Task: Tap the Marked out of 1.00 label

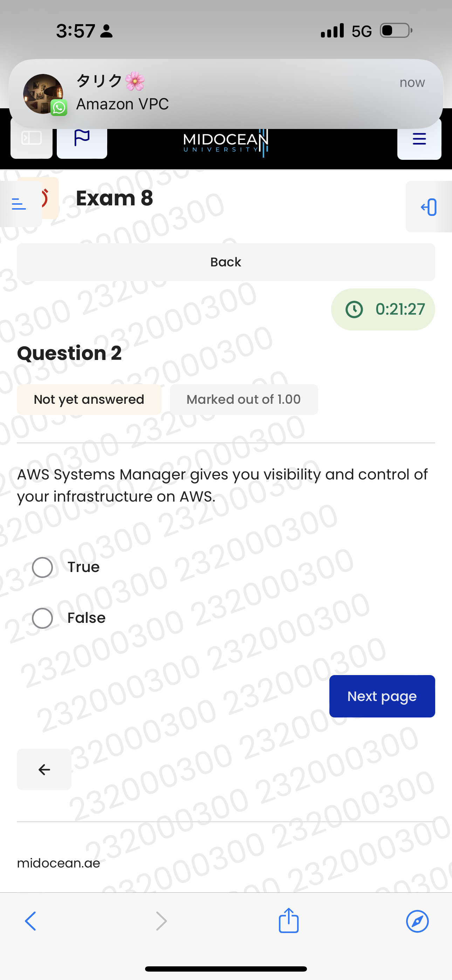Action: (244, 399)
